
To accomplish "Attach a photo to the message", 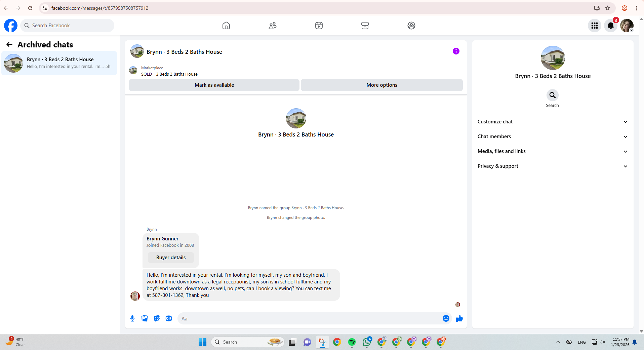I will 145,318.
